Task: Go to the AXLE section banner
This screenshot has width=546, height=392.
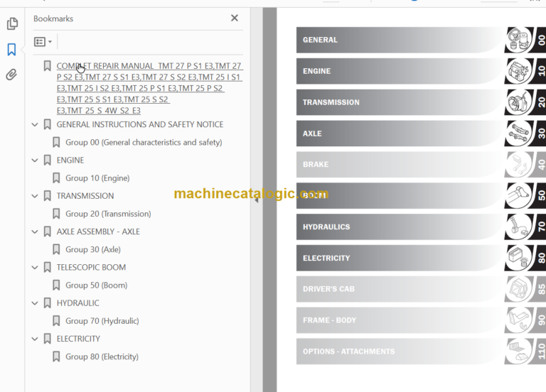Action: 400,134
